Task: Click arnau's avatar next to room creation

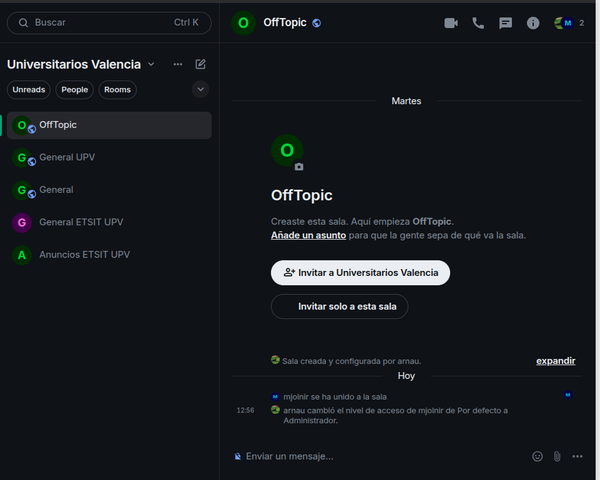Action: pos(275,360)
